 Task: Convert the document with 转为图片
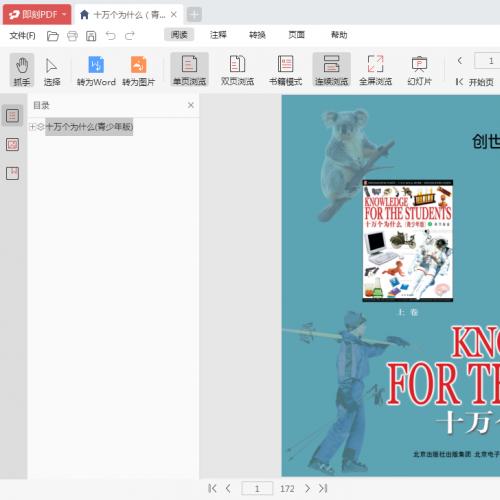138,71
